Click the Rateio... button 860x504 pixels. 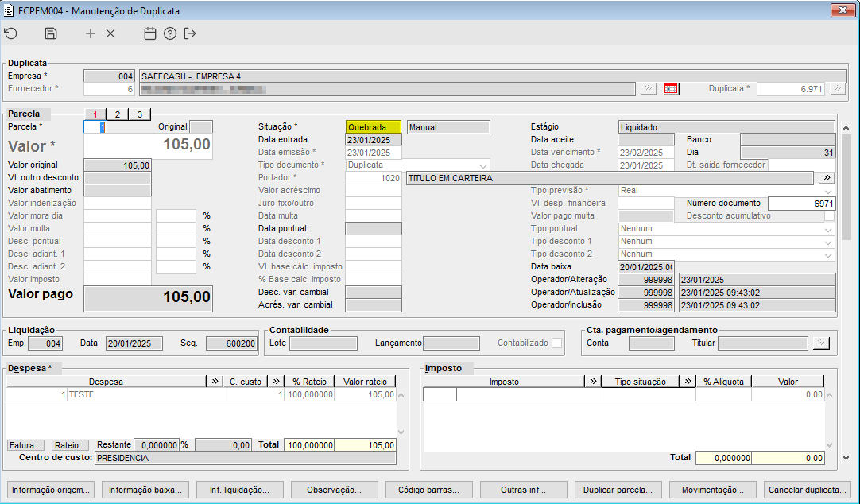coord(70,445)
